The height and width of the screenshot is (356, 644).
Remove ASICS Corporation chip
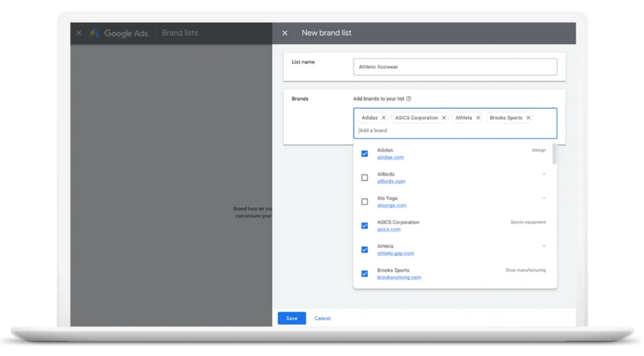444,118
